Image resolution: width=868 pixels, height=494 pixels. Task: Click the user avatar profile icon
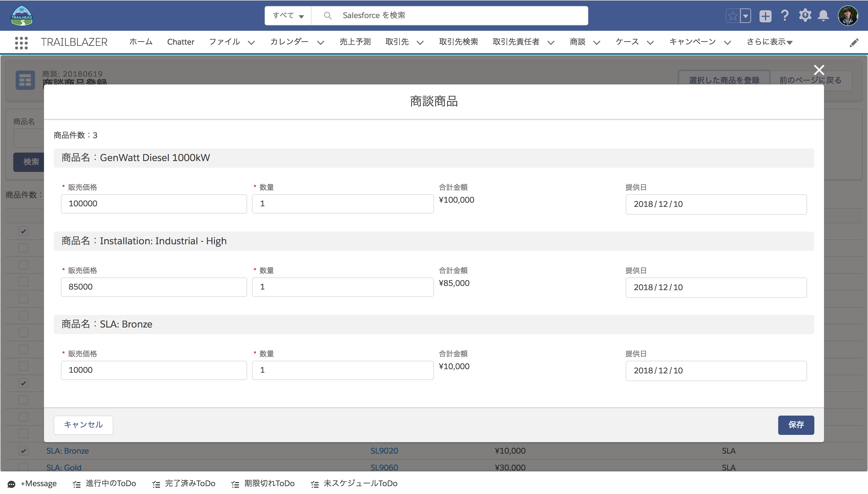click(848, 16)
